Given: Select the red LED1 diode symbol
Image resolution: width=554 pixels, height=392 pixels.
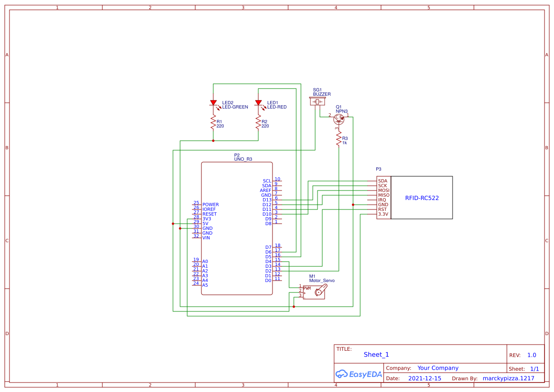Looking at the screenshot, I should point(258,103).
